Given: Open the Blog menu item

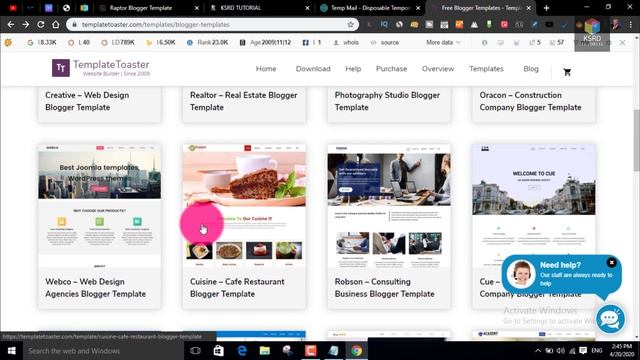Looking at the screenshot, I should point(531,69).
